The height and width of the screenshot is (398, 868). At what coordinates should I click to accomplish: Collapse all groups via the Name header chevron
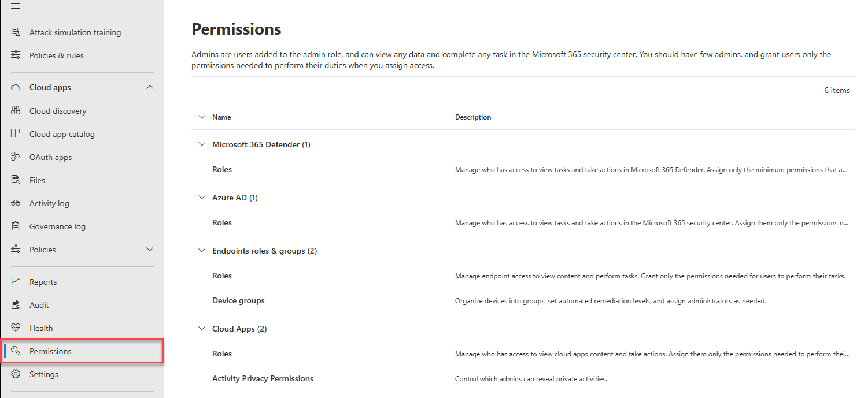click(x=202, y=117)
